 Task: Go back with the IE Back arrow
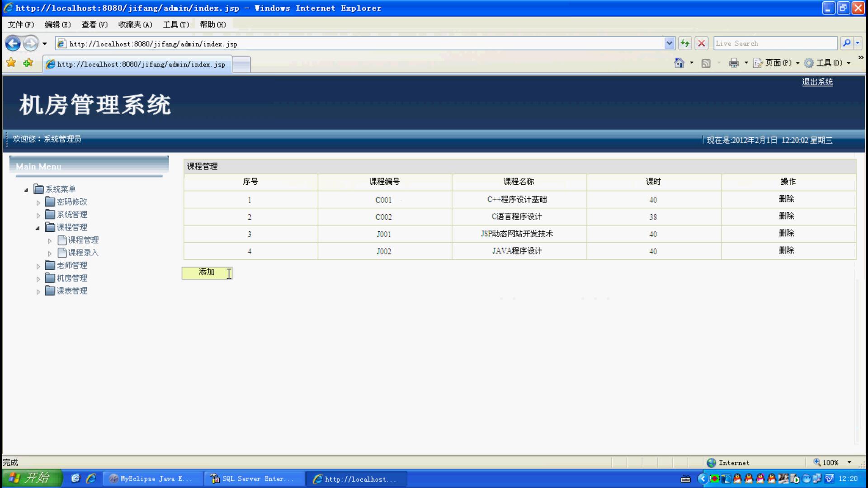tap(13, 44)
